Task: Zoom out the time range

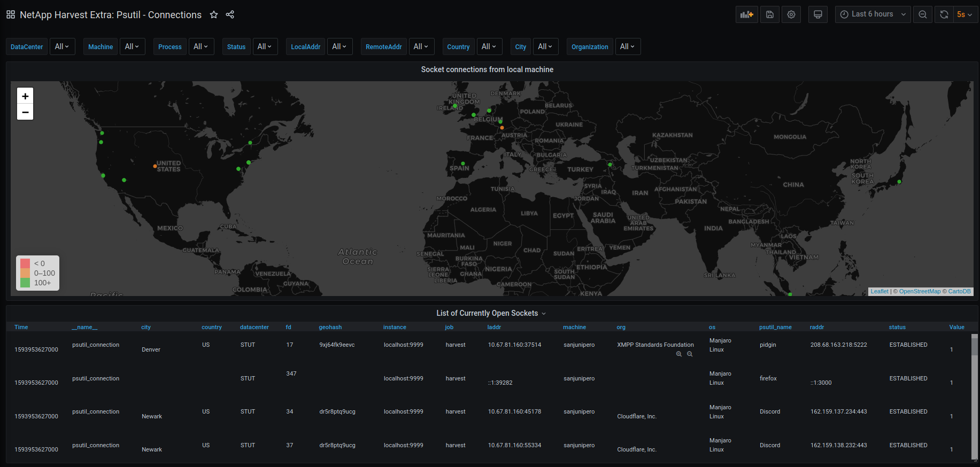Action: click(x=923, y=14)
